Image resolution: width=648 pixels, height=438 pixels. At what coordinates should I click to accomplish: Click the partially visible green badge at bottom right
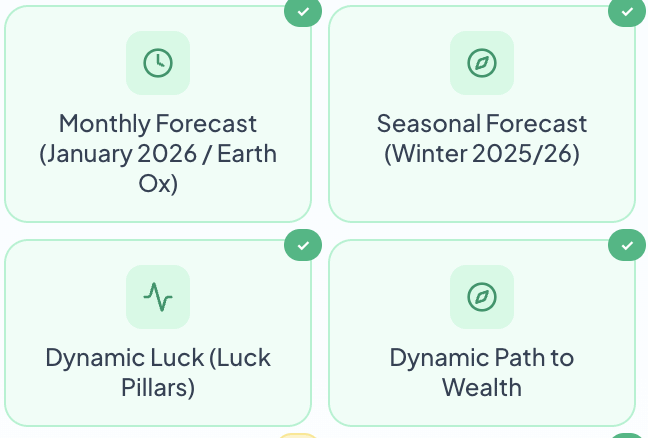coord(627,435)
